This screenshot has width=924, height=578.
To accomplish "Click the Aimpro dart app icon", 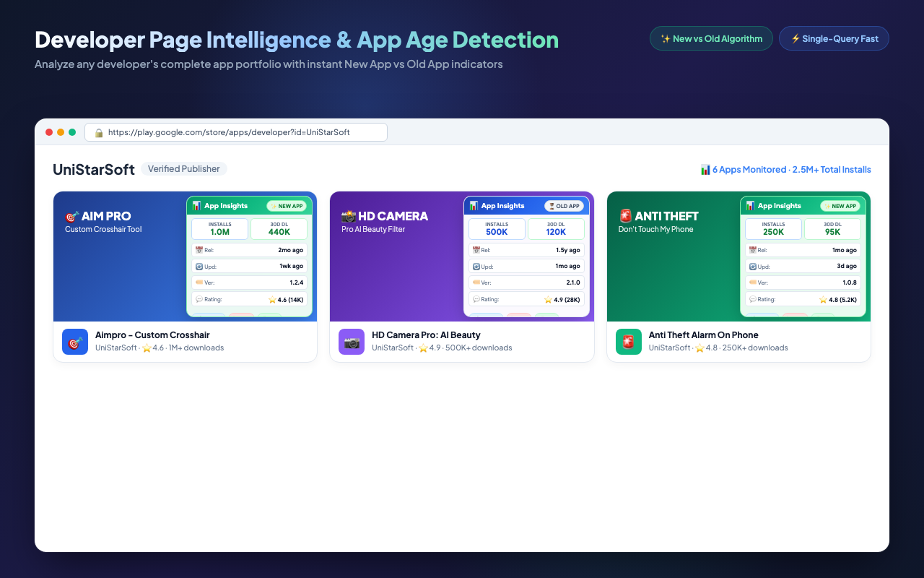I will pos(75,342).
